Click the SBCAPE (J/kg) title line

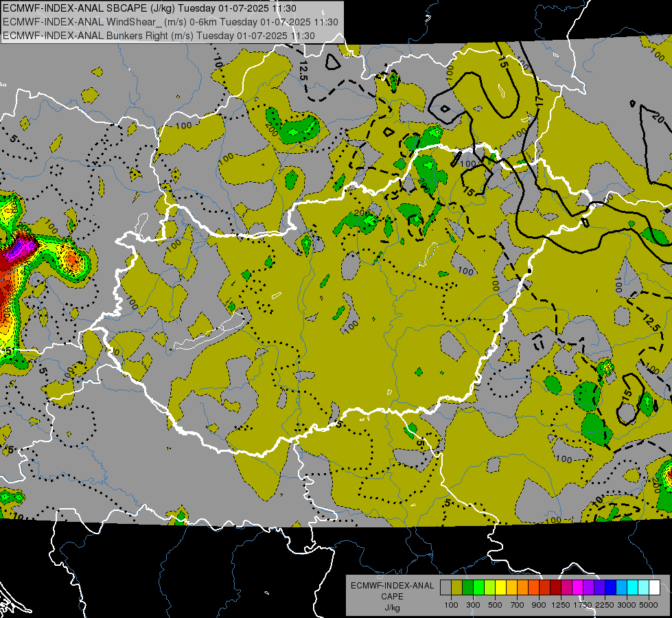point(150,8)
